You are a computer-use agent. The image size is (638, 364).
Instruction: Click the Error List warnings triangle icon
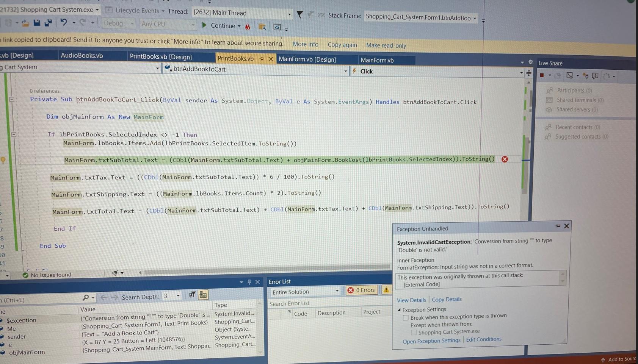[386, 290]
